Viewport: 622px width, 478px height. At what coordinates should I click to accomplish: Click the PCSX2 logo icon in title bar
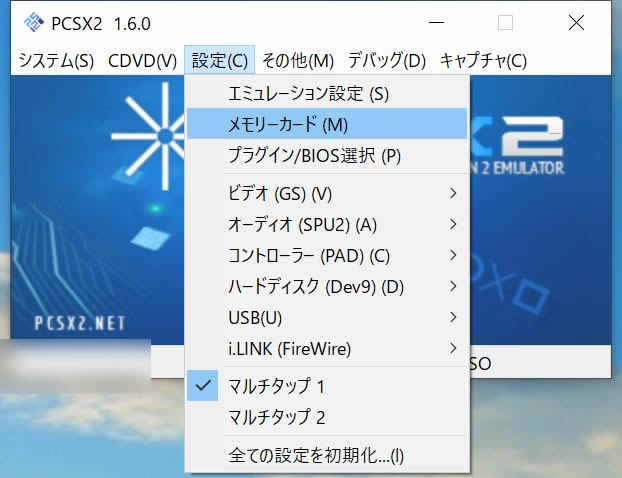(34, 23)
